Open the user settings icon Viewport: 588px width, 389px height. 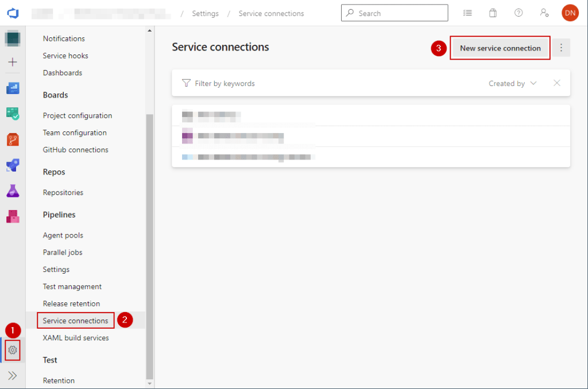point(544,13)
